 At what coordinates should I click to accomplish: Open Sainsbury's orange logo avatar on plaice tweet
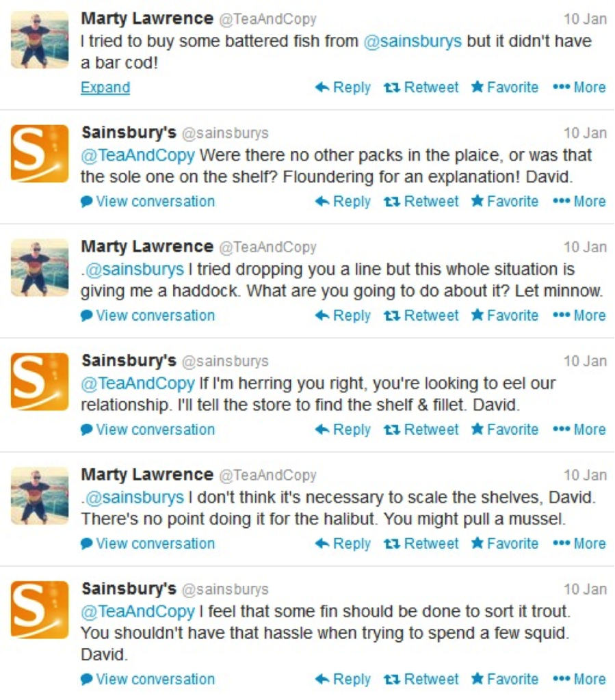[x=40, y=154]
